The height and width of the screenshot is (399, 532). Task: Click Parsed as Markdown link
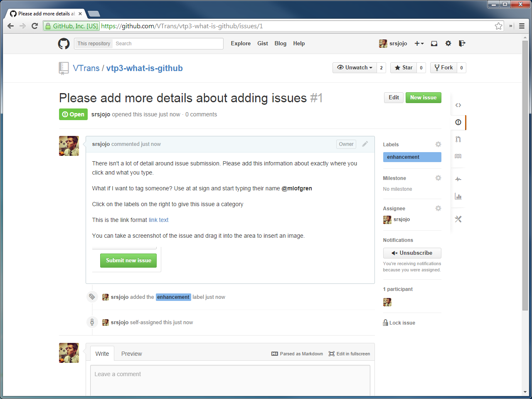297,354
